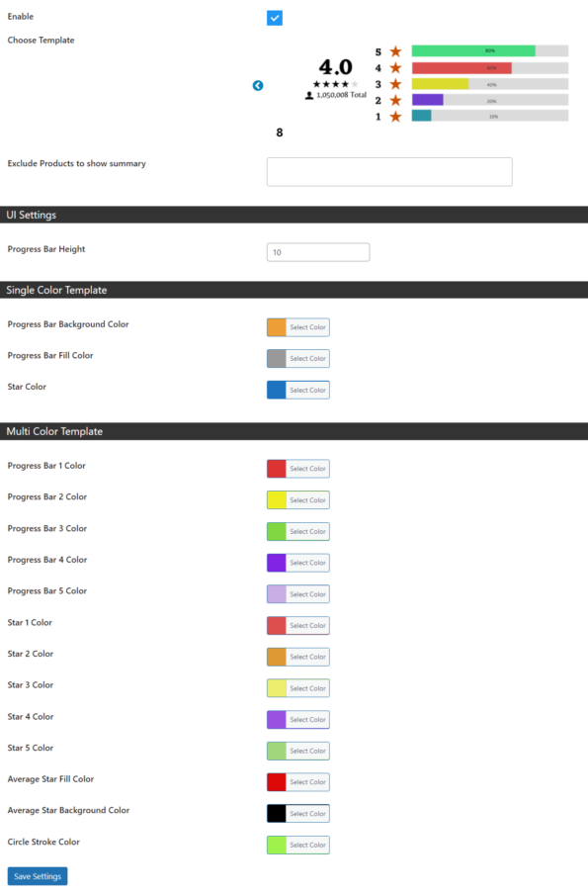588x894 pixels.
Task: Open Progress Bar 4 Color selector
Action: tap(298, 563)
